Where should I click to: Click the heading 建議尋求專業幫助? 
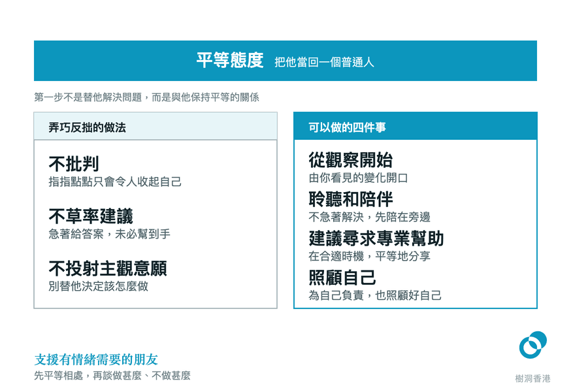376,238
